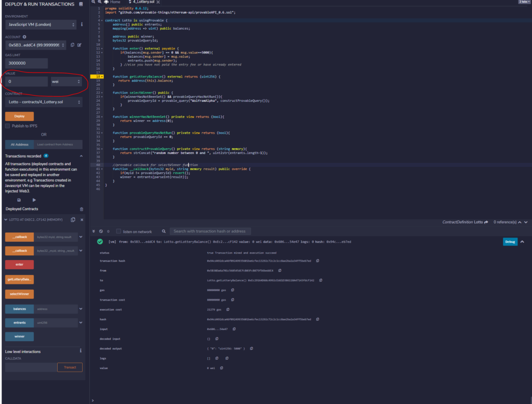Remove the deployed Lotto contract instance

click(x=82, y=220)
